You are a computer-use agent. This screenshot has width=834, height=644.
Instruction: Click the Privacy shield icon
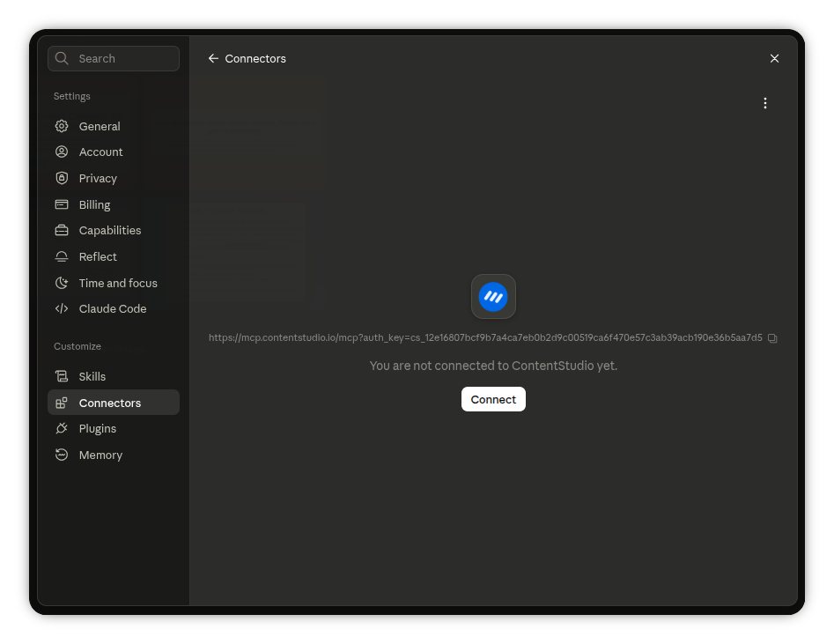(62, 178)
